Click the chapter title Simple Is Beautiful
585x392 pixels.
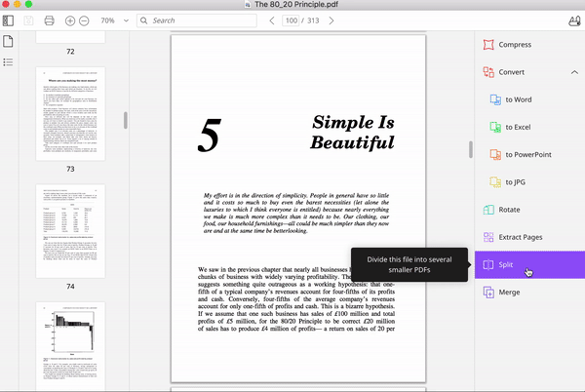point(352,132)
